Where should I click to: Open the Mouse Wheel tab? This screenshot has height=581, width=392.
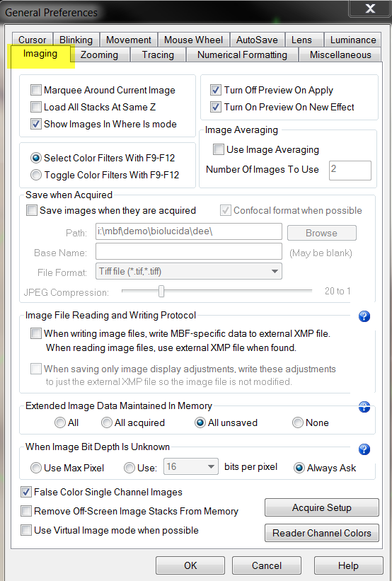[193, 40]
